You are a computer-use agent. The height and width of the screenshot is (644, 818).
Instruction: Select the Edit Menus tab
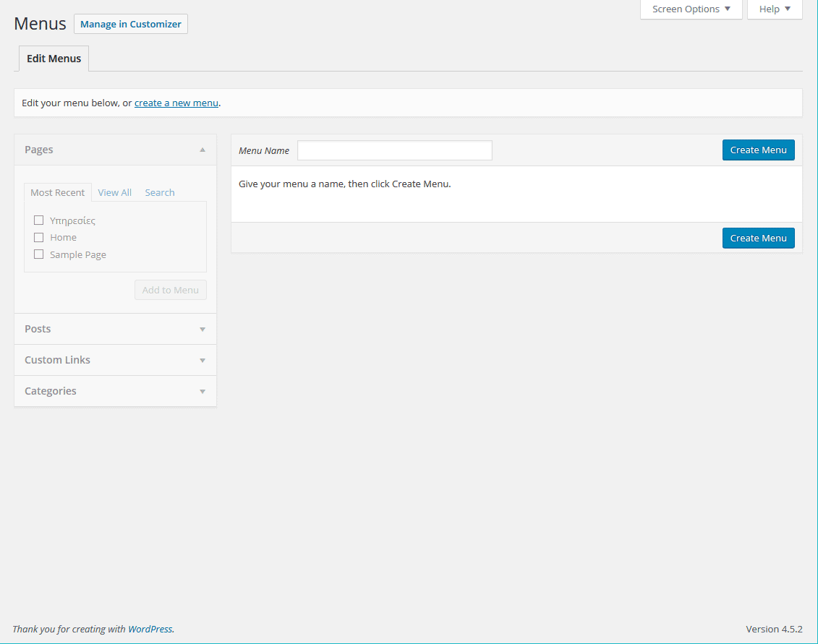click(54, 59)
